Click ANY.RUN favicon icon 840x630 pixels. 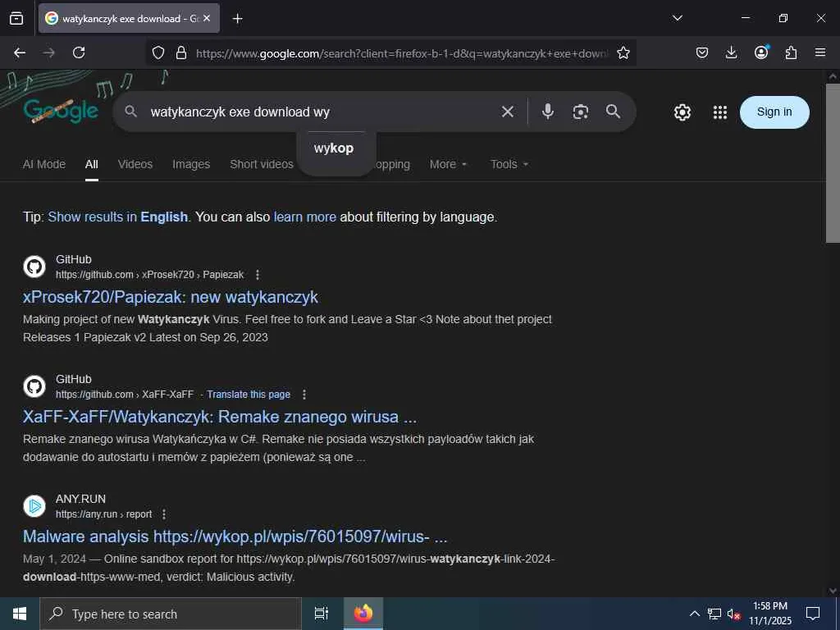click(34, 506)
